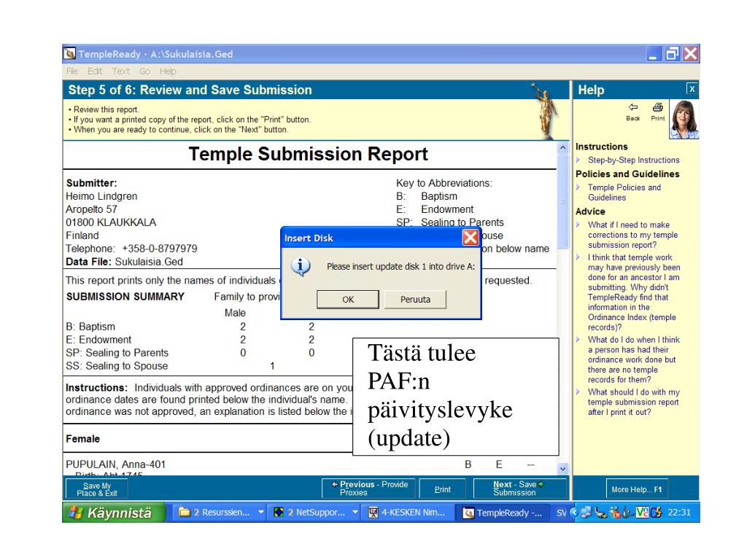Image resolution: width=747 pixels, height=560 pixels.
Task: Click 'Key to Abbreviations:' heading
Action: coord(444,183)
